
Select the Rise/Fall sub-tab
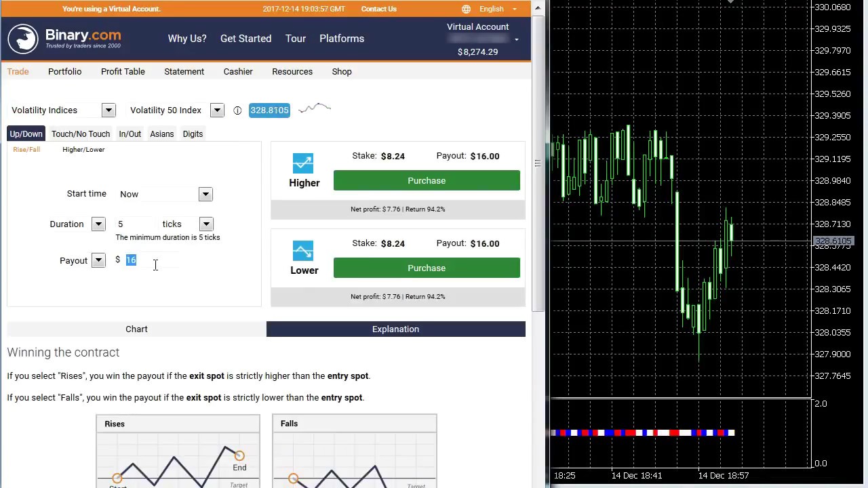click(26, 149)
